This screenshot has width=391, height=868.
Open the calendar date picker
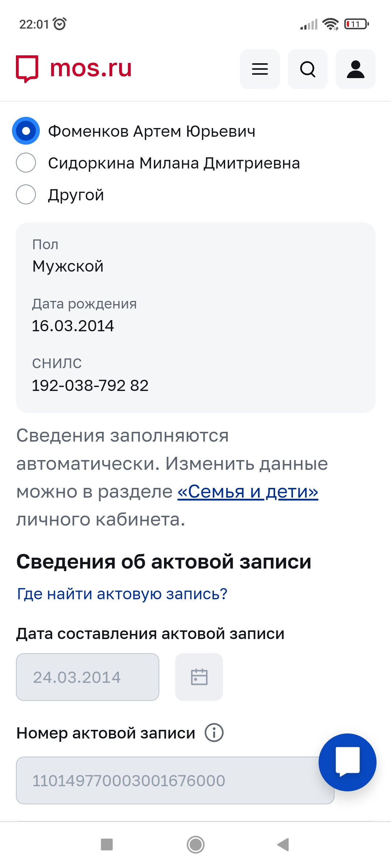199,677
